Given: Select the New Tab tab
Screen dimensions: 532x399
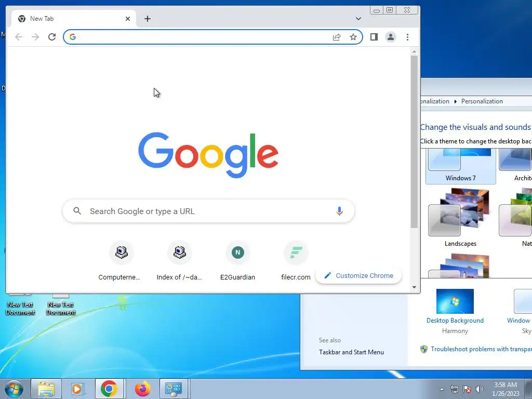Looking at the screenshot, I should point(74,19).
